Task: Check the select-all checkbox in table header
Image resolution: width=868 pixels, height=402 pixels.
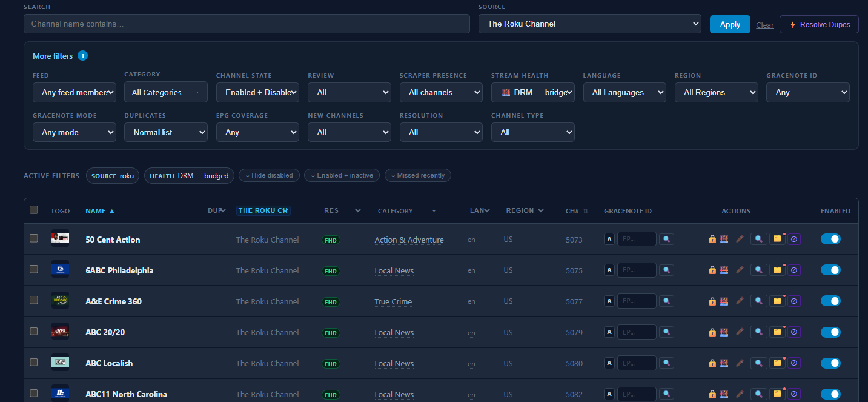Action: pyautogui.click(x=34, y=210)
